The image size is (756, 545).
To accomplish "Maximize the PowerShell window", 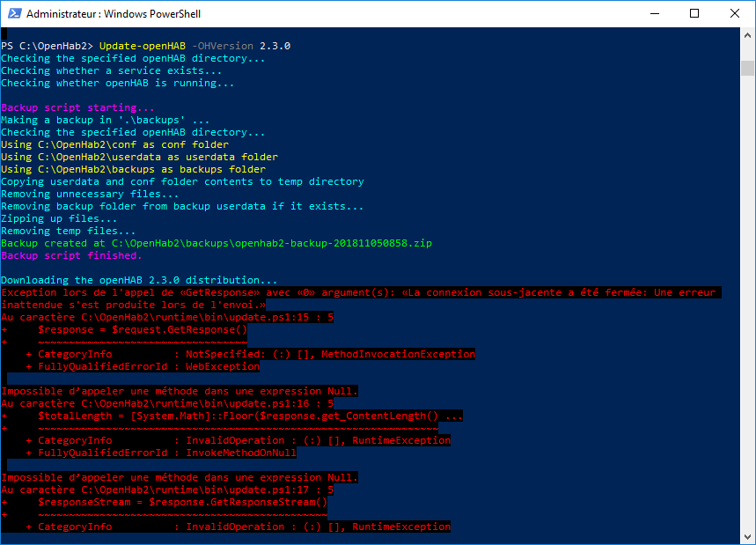I will (x=694, y=14).
